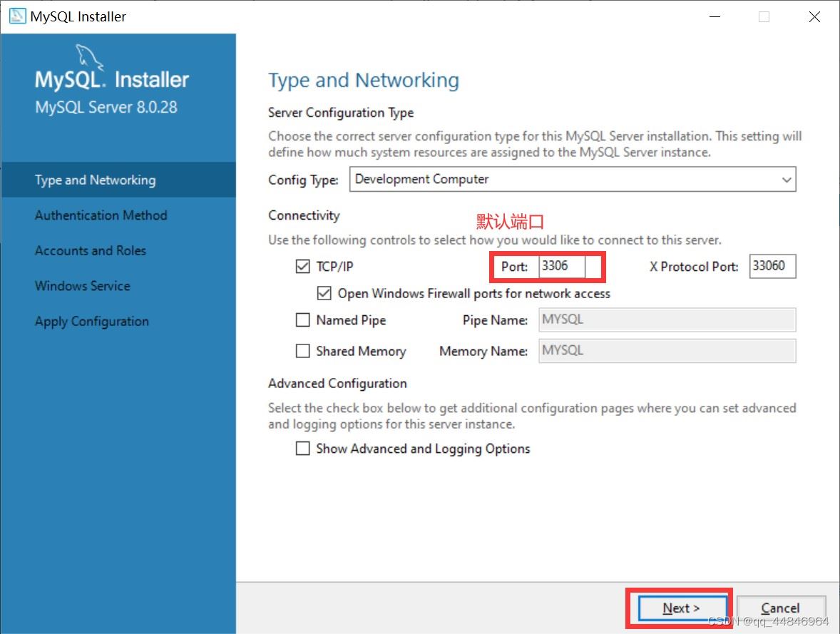Click the MySQL Installer title bar icon

(x=18, y=16)
